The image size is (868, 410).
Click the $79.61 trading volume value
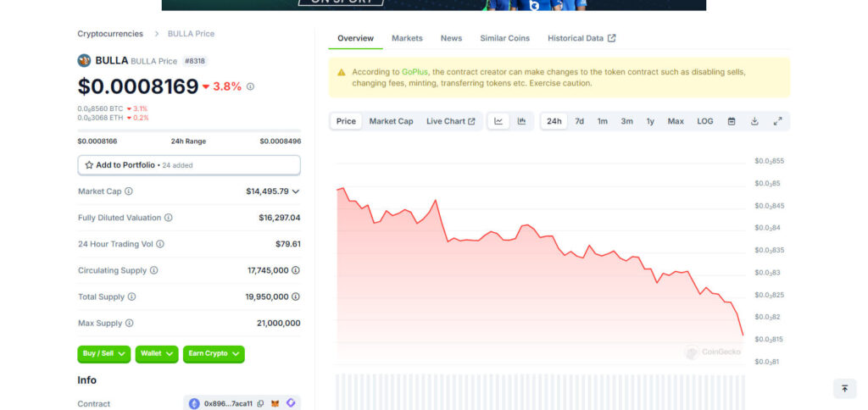pos(288,244)
